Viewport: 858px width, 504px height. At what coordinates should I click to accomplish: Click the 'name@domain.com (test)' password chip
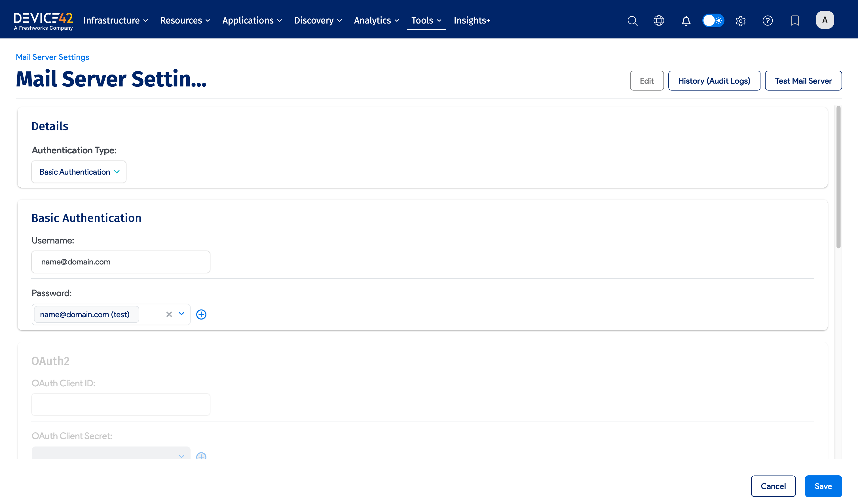pos(86,314)
